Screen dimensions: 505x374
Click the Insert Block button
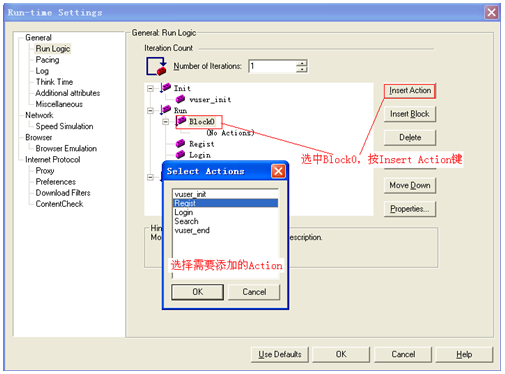click(x=410, y=114)
